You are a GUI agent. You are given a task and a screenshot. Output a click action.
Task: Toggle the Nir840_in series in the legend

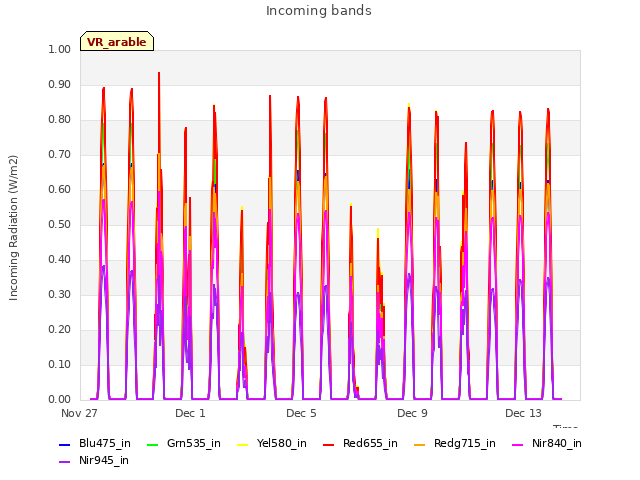[x=547, y=444]
